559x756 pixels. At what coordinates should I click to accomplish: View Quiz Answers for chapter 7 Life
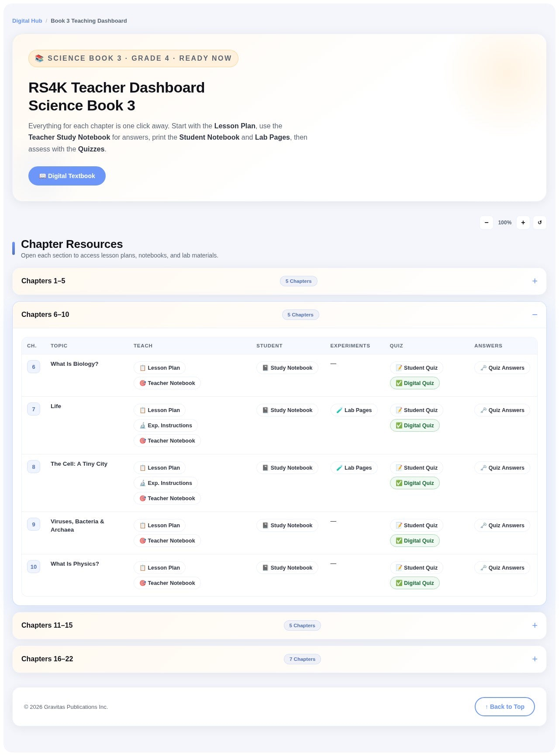502,410
